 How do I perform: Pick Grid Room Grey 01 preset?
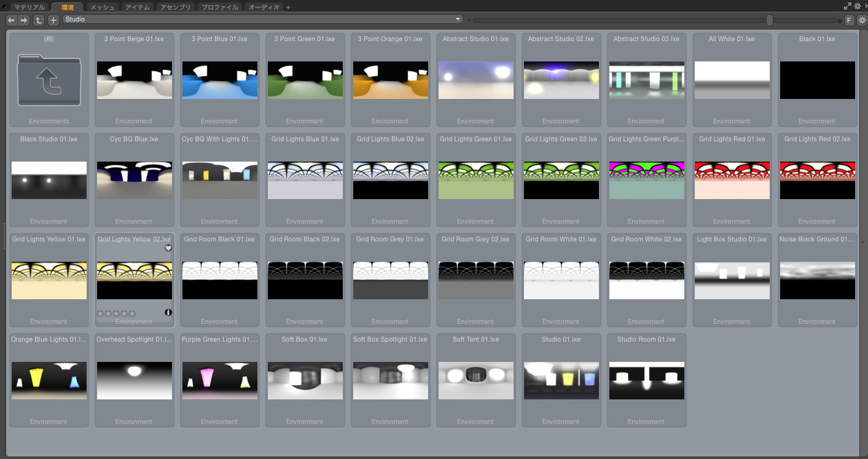(x=390, y=280)
